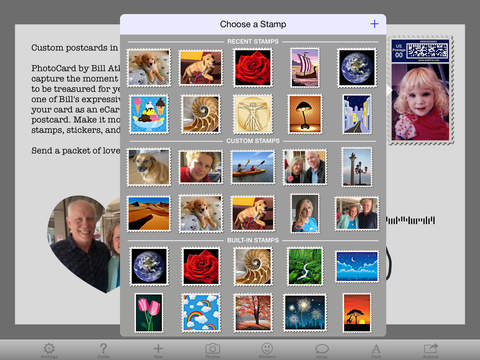480x360 pixels.
Task: Choose the couple at restaurant custom stamp
Action: (356, 213)
